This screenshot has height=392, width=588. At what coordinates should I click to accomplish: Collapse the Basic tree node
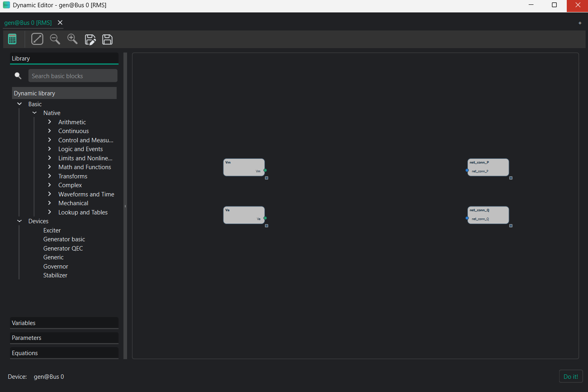coord(19,104)
